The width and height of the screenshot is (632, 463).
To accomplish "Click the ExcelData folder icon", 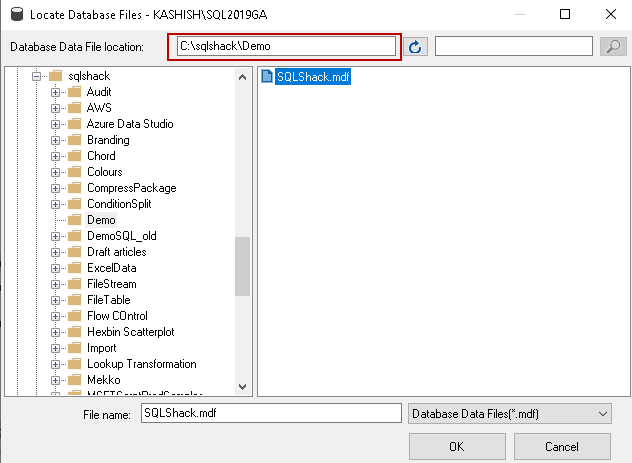I will [x=75, y=268].
